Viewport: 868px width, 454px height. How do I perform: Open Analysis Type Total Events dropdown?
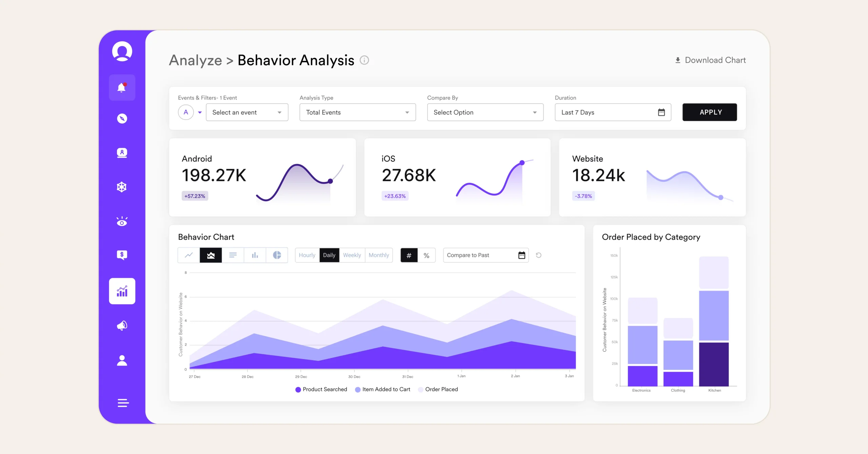coord(357,112)
